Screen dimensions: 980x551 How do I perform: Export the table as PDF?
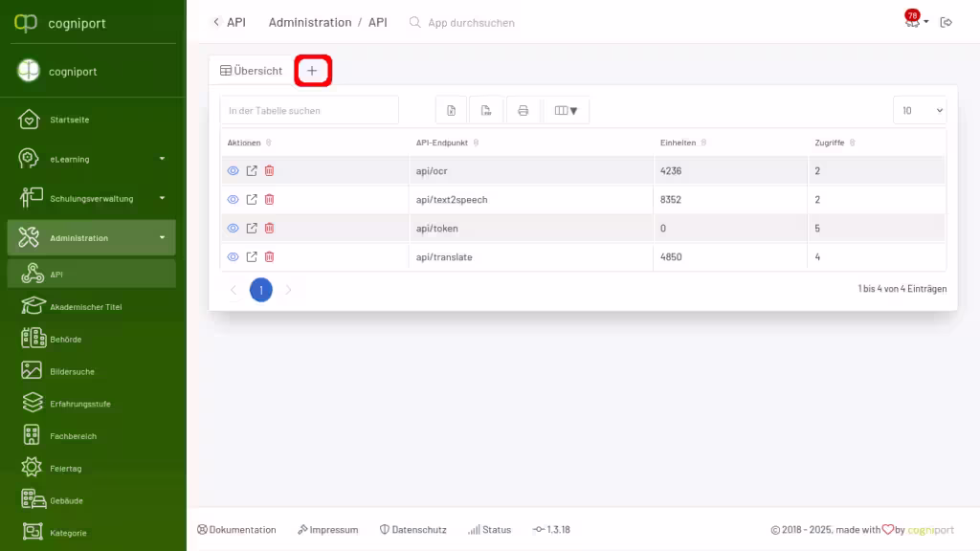click(486, 111)
